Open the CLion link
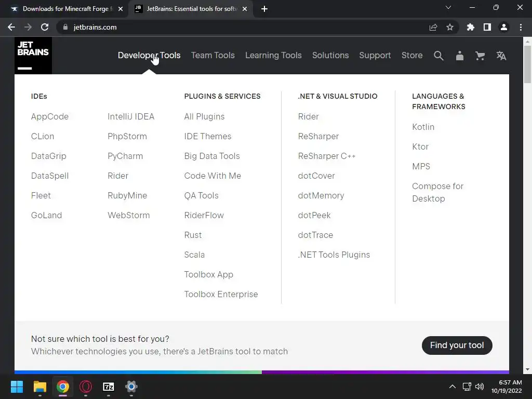Screen dimensions: 532x399 pos(43,137)
